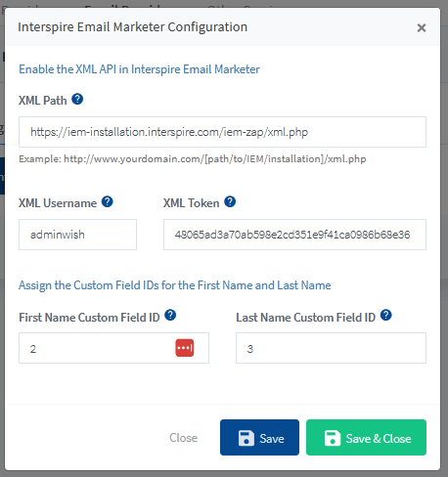Image resolution: width=448 pixels, height=477 pixels.
Task: Open Assign the Custom Field IDs link
Action: click(x=175, y=285)
